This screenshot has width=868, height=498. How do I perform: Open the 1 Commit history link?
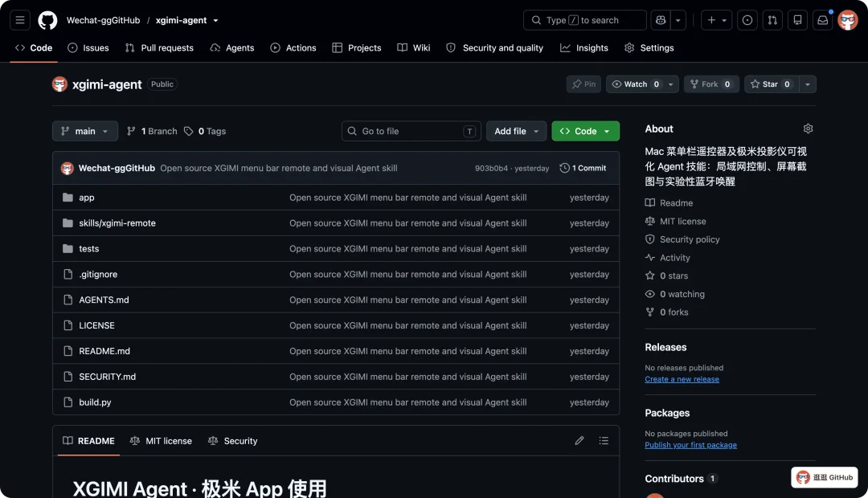pos(583,168)
